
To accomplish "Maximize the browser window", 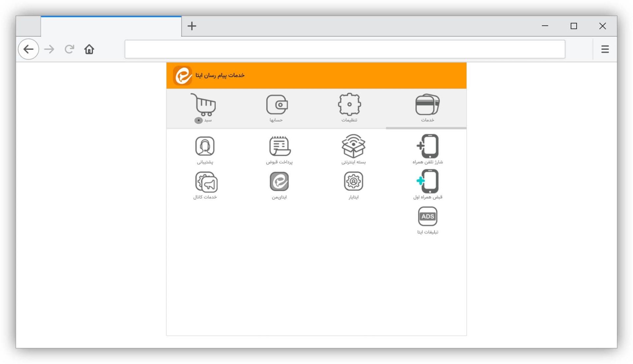I will click(x=574, y=26).
